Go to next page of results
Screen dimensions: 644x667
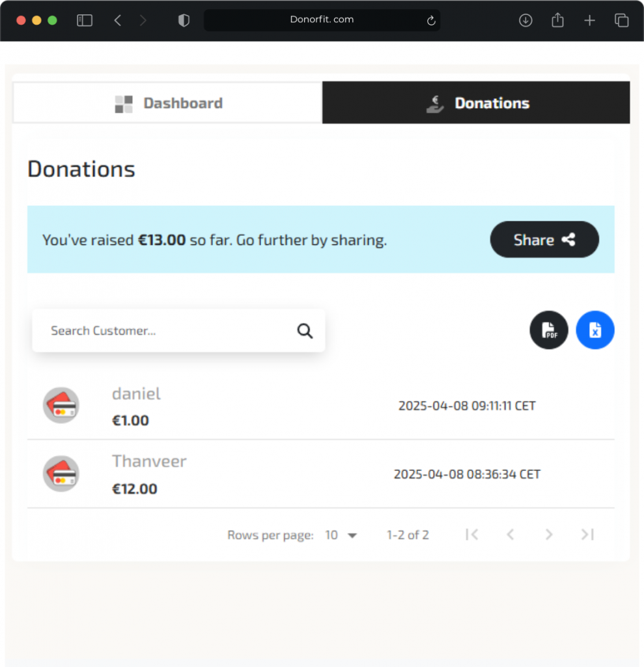(x=549, y=535)
